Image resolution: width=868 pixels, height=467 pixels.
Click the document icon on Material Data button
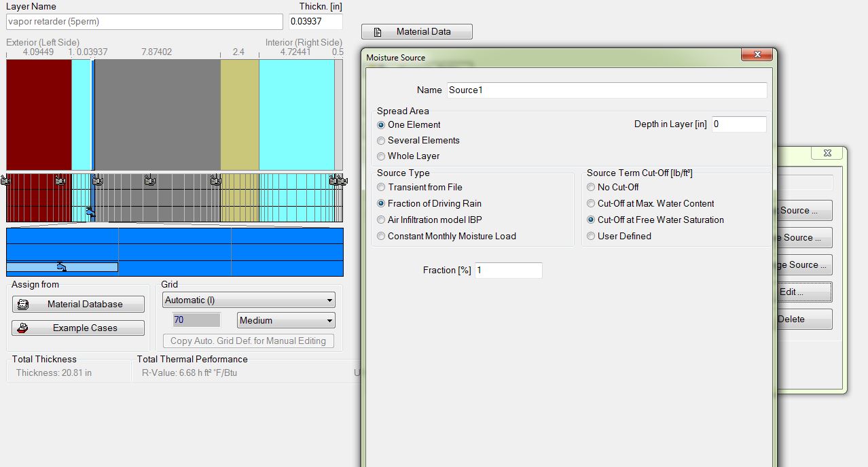(x=378, y=32)
